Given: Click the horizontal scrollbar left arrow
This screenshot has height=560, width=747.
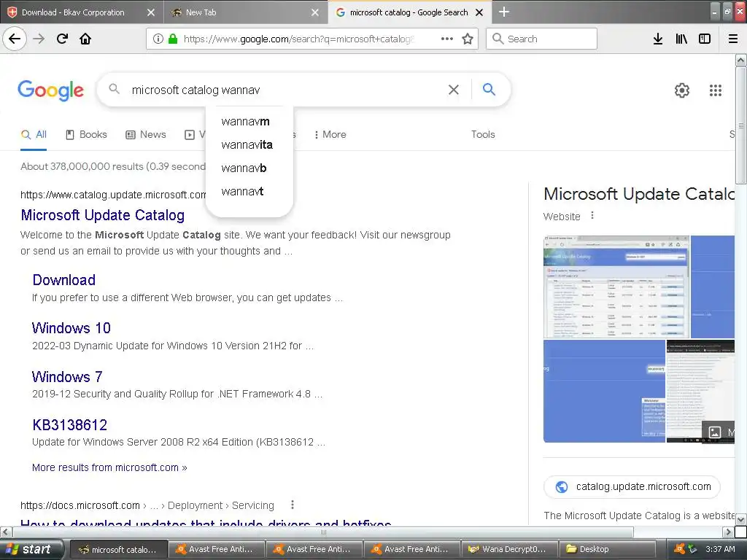Looking at the screenshot, I should click(x=6, y=532).
